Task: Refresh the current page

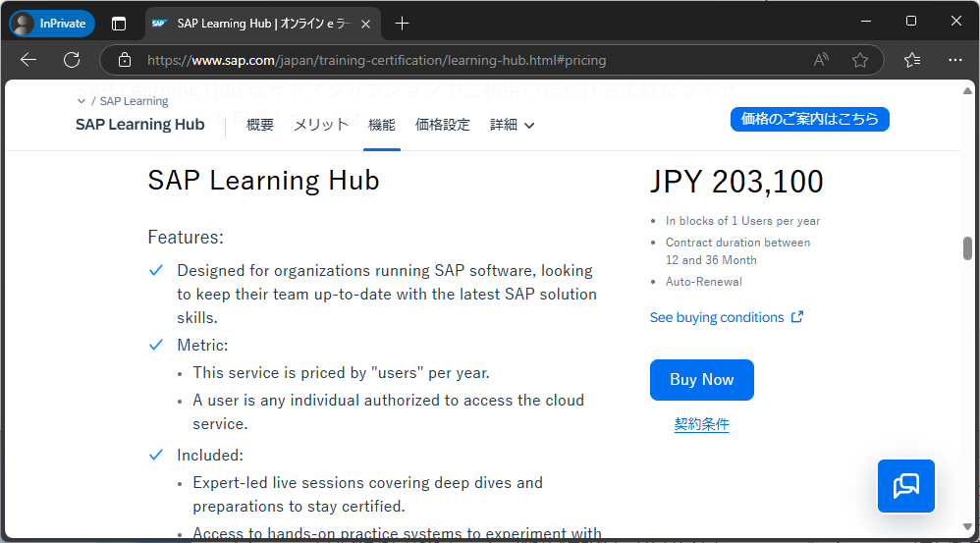Action: [72, 60]
